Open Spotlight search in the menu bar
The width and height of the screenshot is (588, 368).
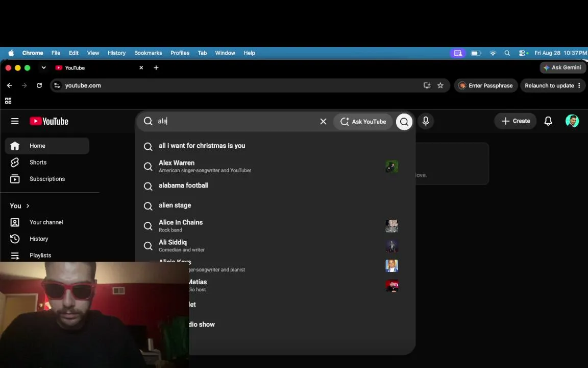[x=507, y=53]
